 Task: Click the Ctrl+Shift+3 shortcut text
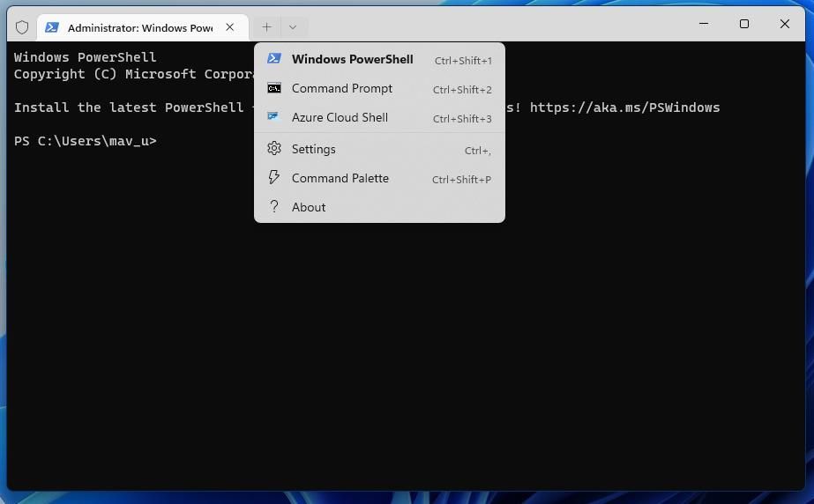click(x=462, y=119)
